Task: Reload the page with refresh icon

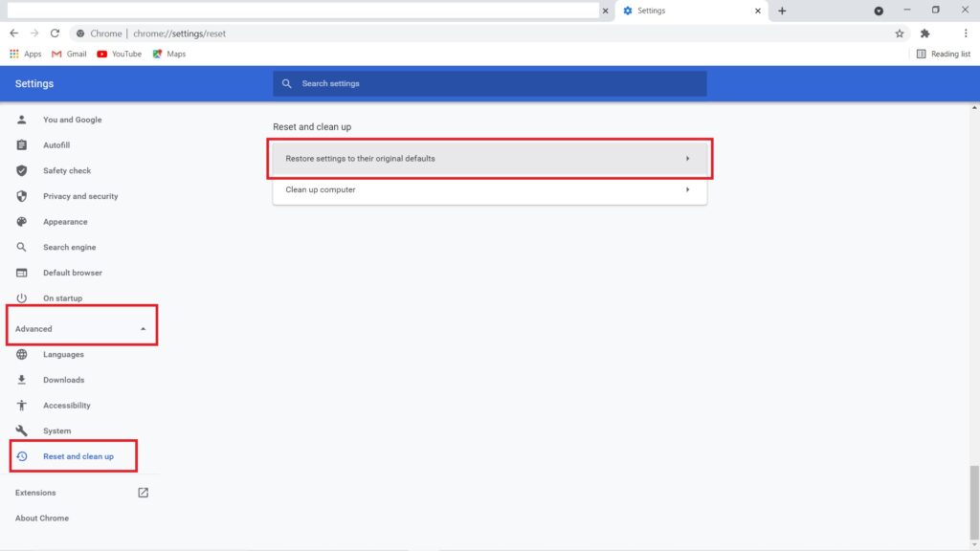Action: coord(55,33)
